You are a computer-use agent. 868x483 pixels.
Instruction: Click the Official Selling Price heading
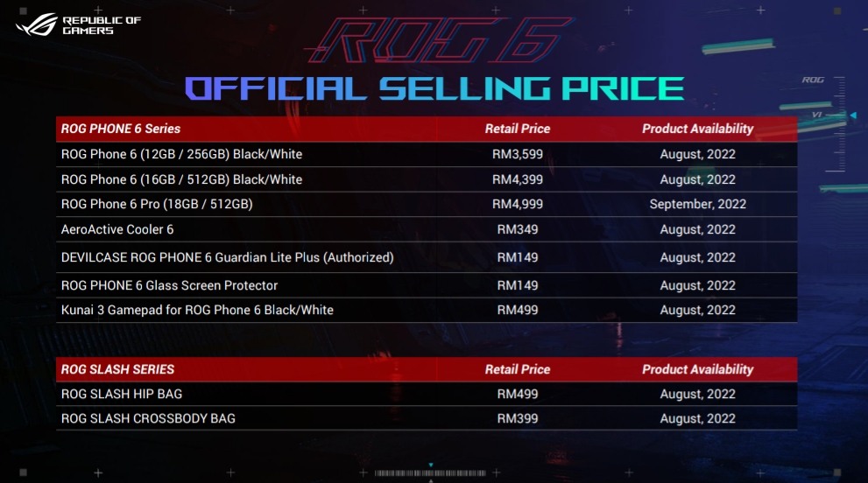(434, 89)
